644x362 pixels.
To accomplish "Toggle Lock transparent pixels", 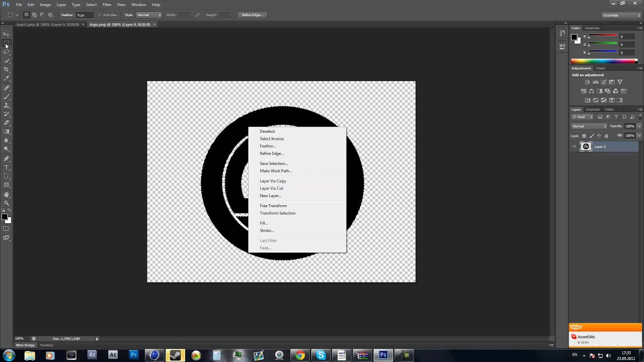I will tap(584, 136).
